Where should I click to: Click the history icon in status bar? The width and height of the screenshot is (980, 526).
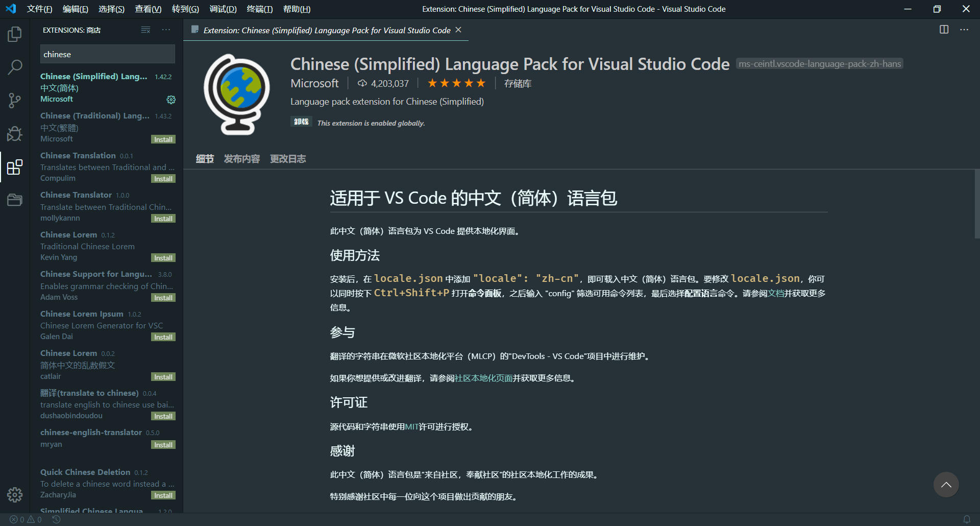click(x=56, y=519)
